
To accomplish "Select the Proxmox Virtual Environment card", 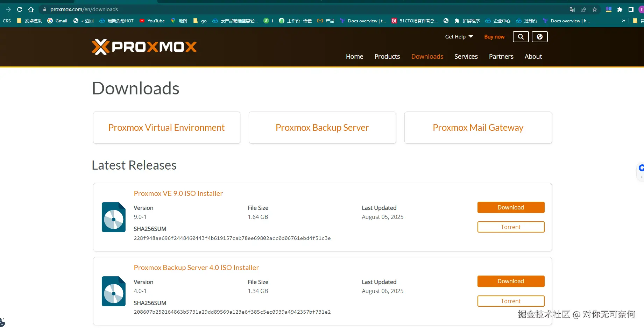I will point(167,128).
